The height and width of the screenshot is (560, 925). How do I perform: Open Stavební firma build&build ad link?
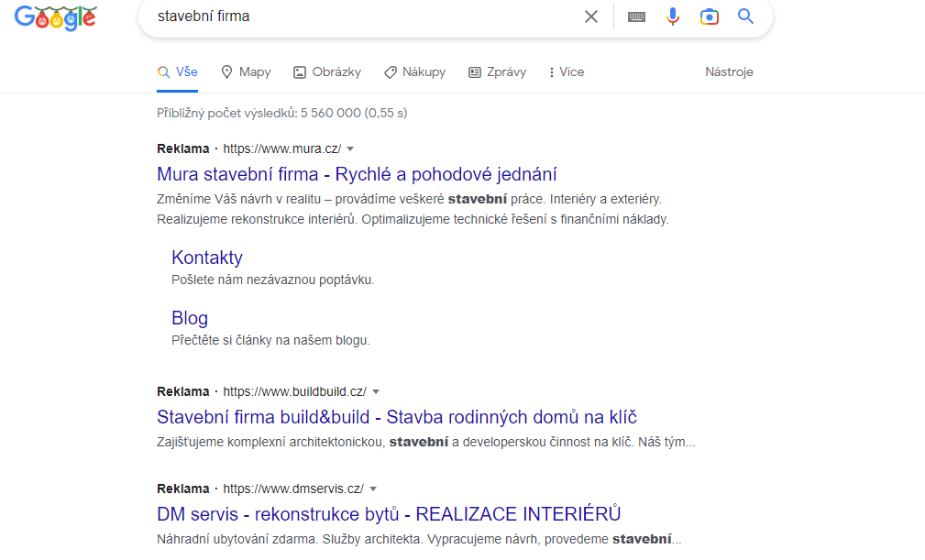coord(397,417)
